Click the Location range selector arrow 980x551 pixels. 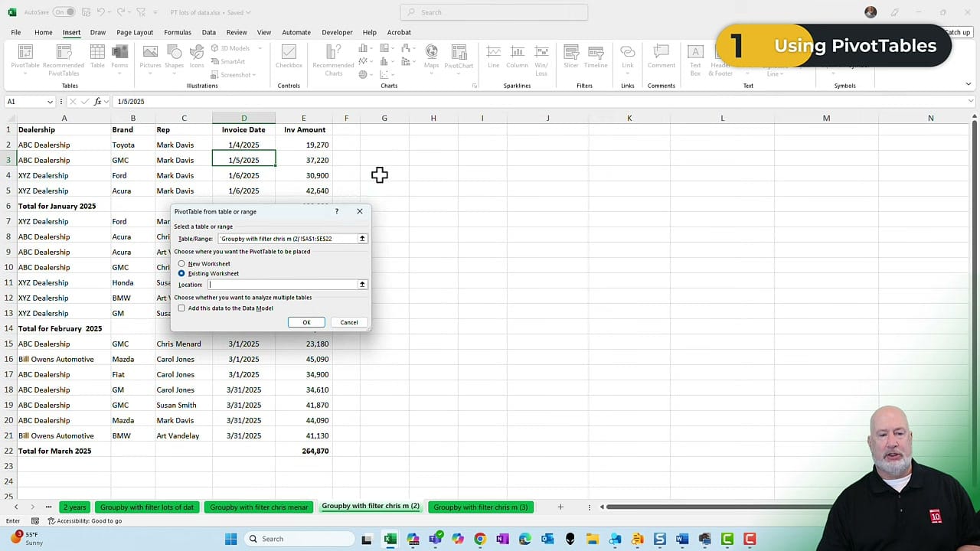[x=361, y=284]
